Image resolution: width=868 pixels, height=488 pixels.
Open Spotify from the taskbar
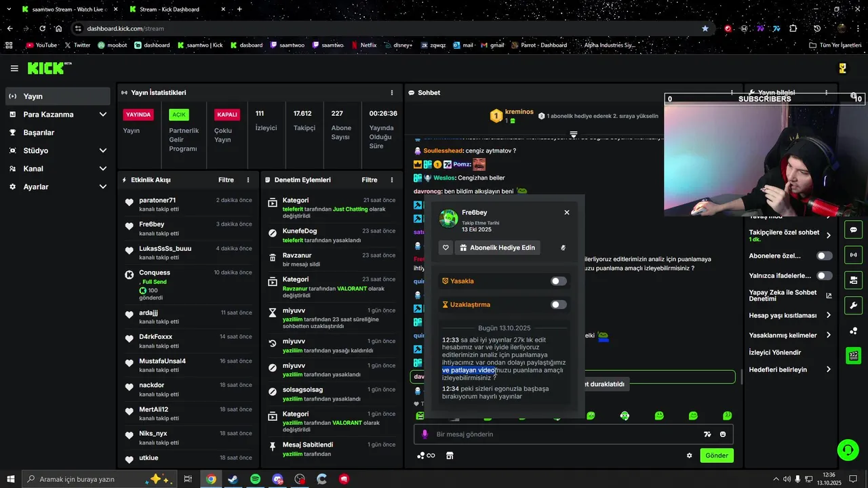[x=255, y=479]
